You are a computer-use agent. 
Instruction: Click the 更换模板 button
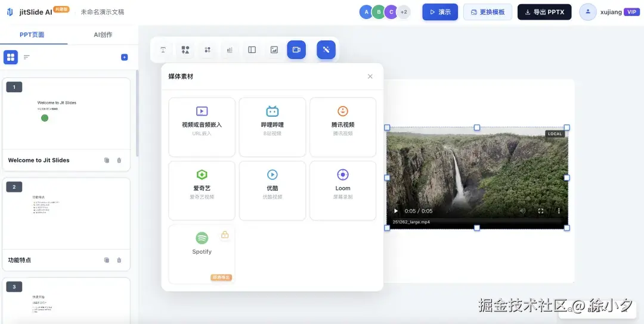click(x=487, y=12)
